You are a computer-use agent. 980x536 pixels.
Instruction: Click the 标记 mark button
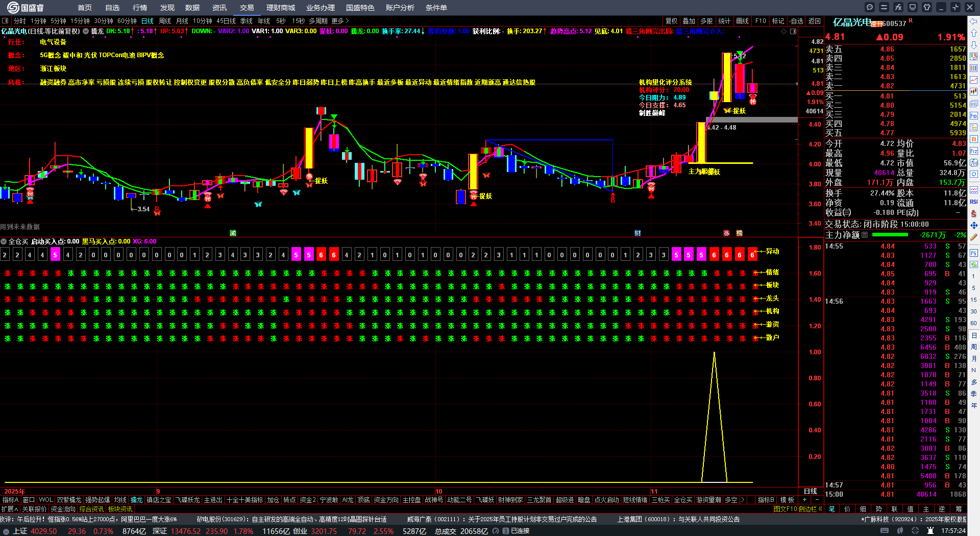[x=778, y=21]
